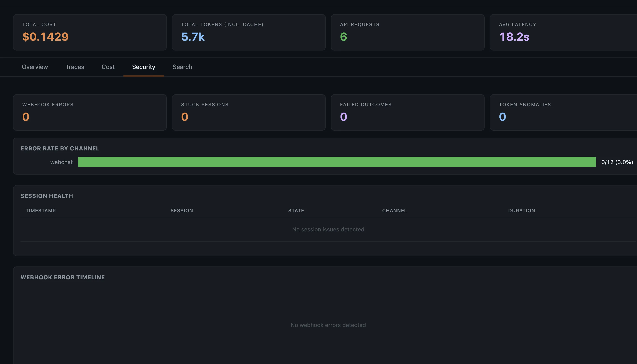Open the Traces tab
The image size is (637, 364).
pos(75,67)
